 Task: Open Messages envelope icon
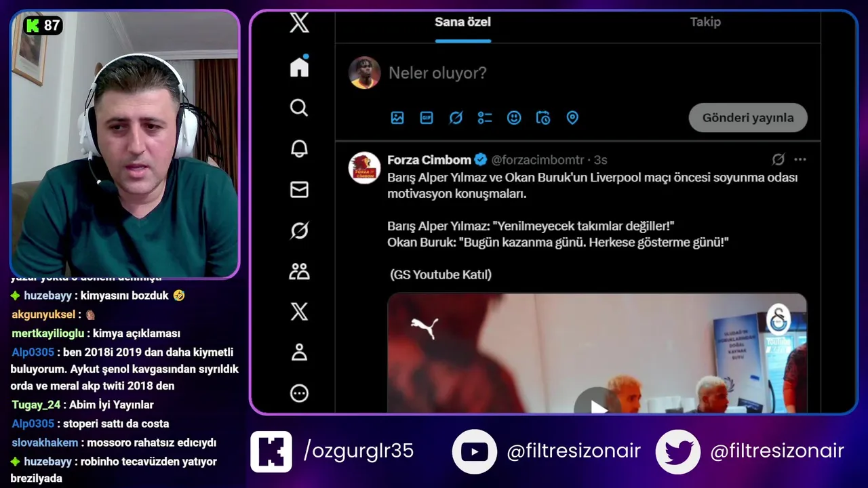[299, 190]
